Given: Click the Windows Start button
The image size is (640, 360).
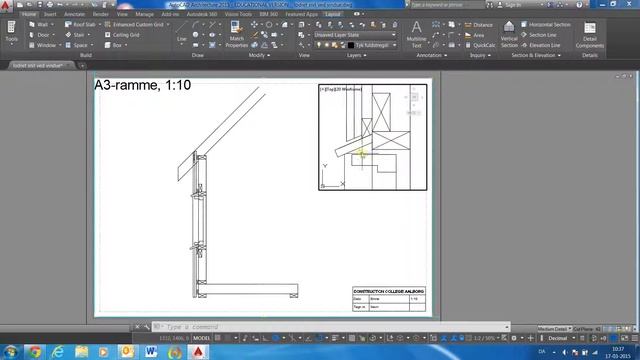Looking at the screenshot, I should [x=11, y=352].
